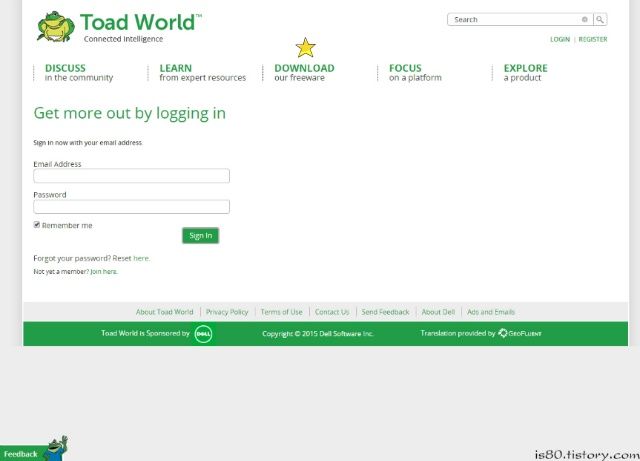
Task: Click the Sign In button
Action: tap(200, 236)
